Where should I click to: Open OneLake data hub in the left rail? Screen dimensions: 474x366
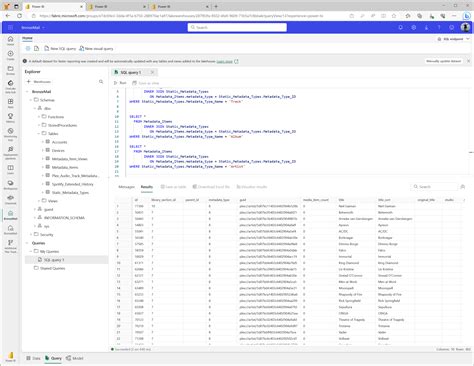10,86
